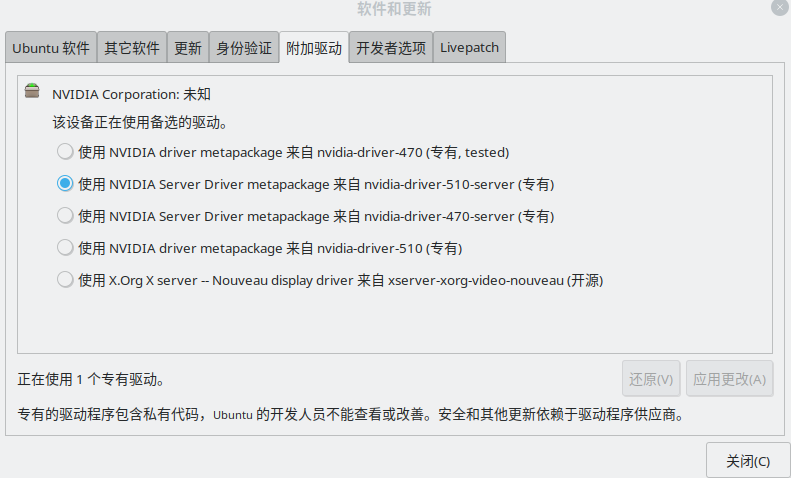Screen dimensions: 791x478
Task: Choose the Nouveau xserver-xorg-video-nouveau radio button
Action: [65, 279]
